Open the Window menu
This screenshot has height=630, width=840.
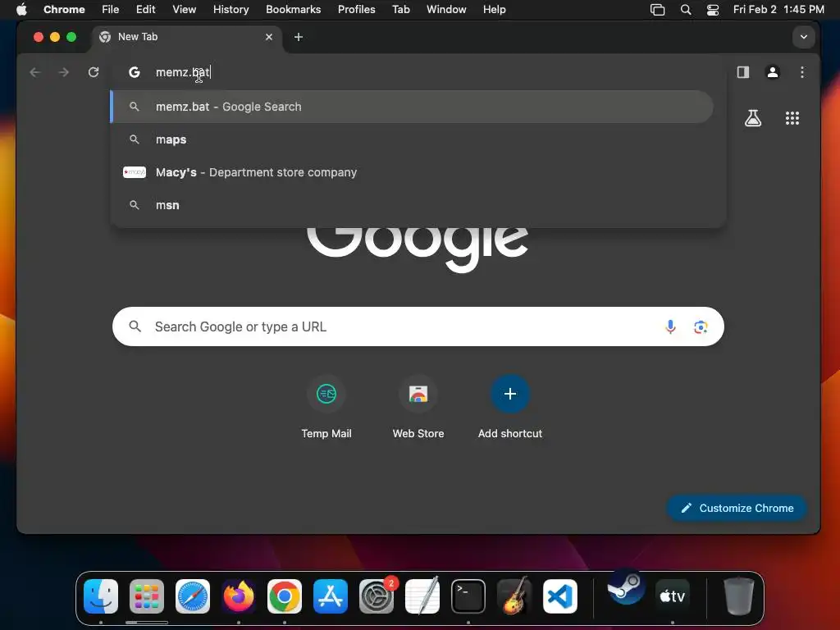tap(446, 9)
